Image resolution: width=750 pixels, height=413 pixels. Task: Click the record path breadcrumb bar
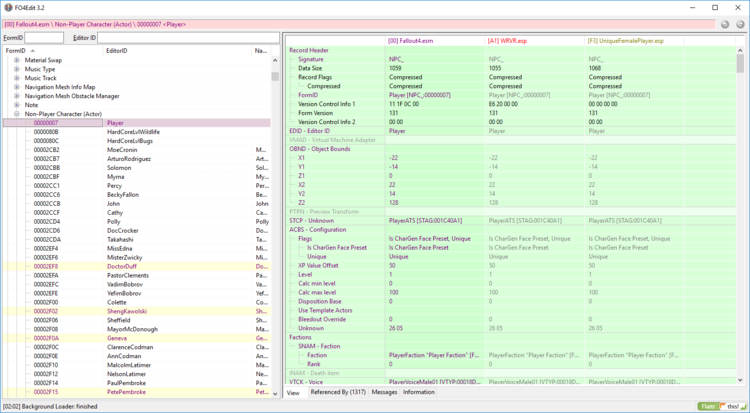[x=359, y=24]
